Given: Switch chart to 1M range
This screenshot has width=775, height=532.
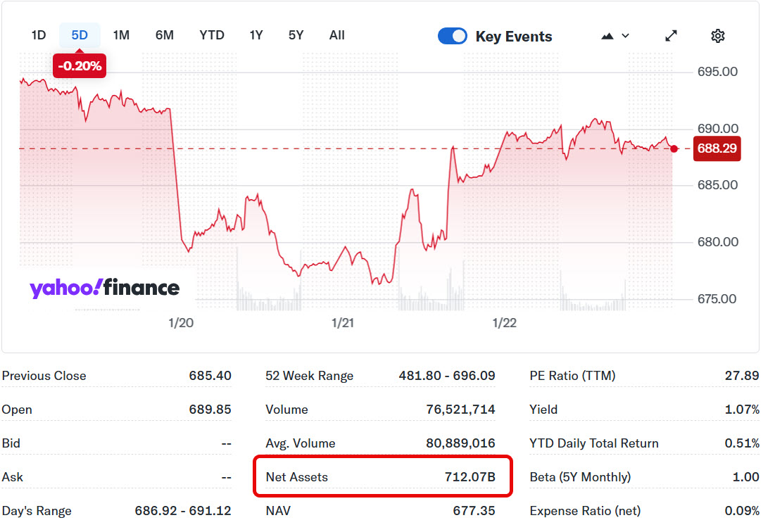Looking at the screenshot, I should pos(121,35).
